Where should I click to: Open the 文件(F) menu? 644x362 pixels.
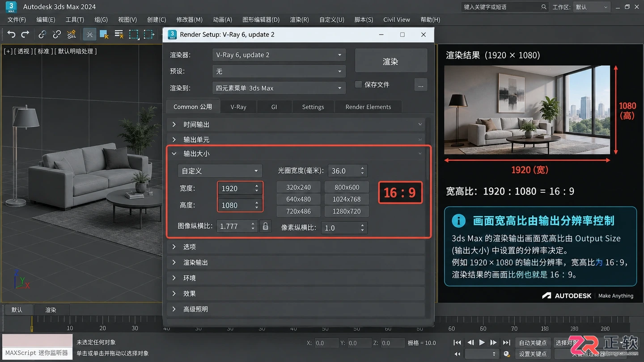[x=17, y=20]
